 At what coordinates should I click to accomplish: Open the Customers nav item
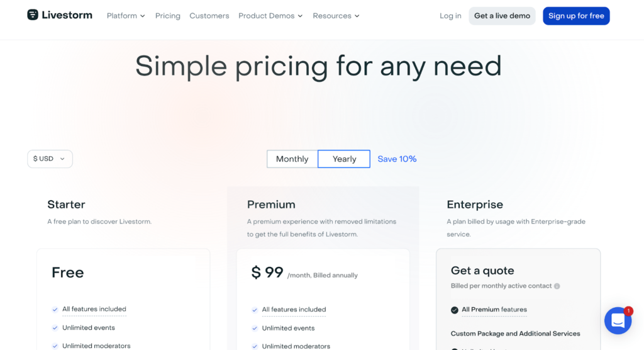tap(209, 16)
